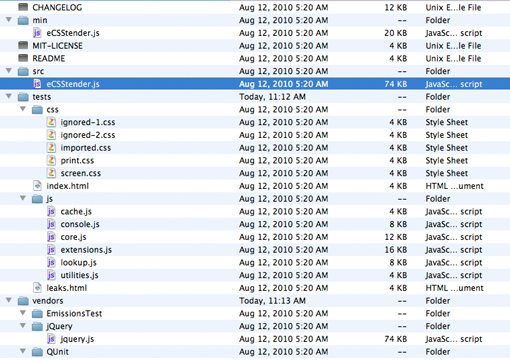
Task: Select the core.js file name
Action: coord(73,237)
